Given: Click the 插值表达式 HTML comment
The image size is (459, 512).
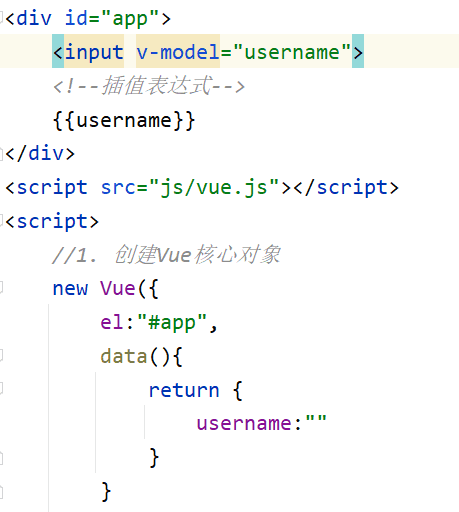Looking at the screenshot, I should (x=149, y=85).
